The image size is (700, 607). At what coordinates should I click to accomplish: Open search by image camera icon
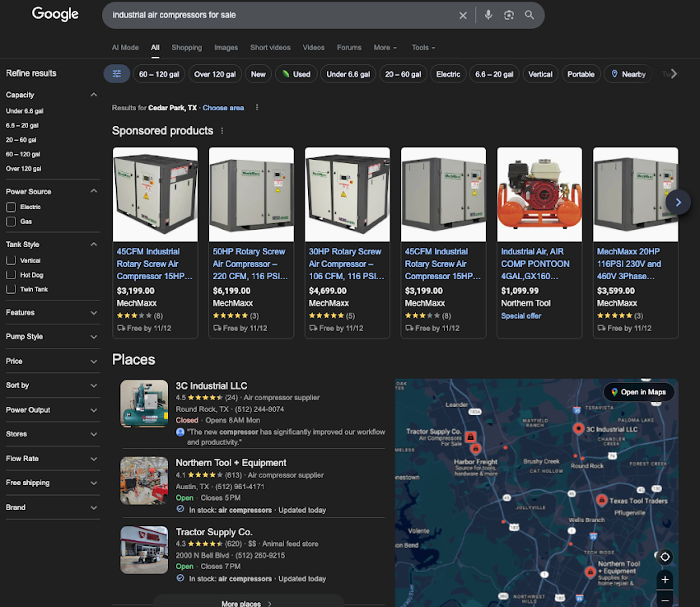[509, 15]
